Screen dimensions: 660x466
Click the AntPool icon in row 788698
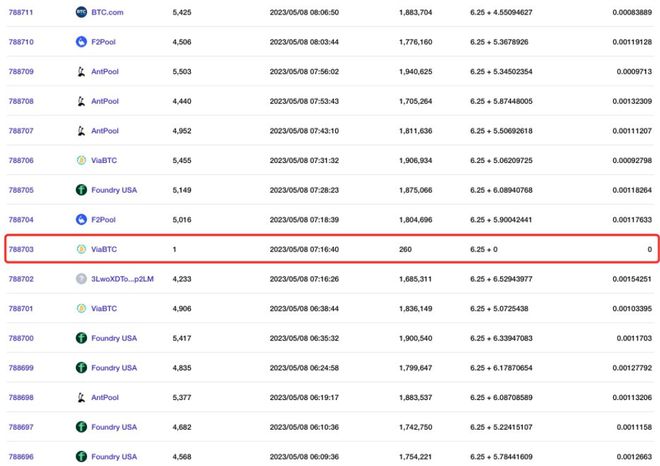tap(81, 397)
